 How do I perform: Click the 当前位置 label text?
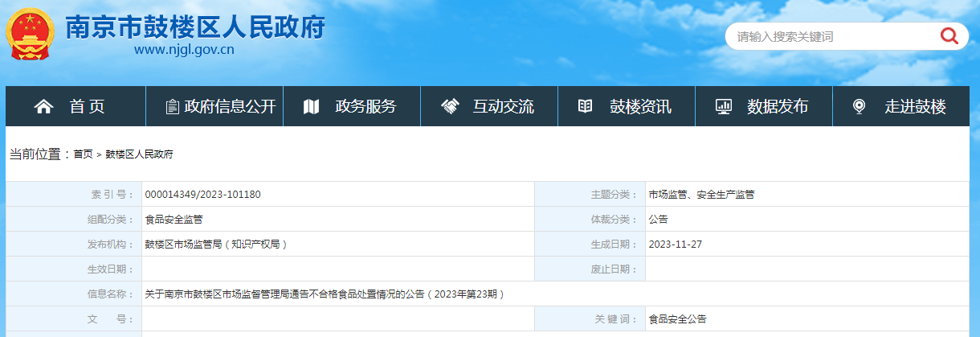coord(40,154)
